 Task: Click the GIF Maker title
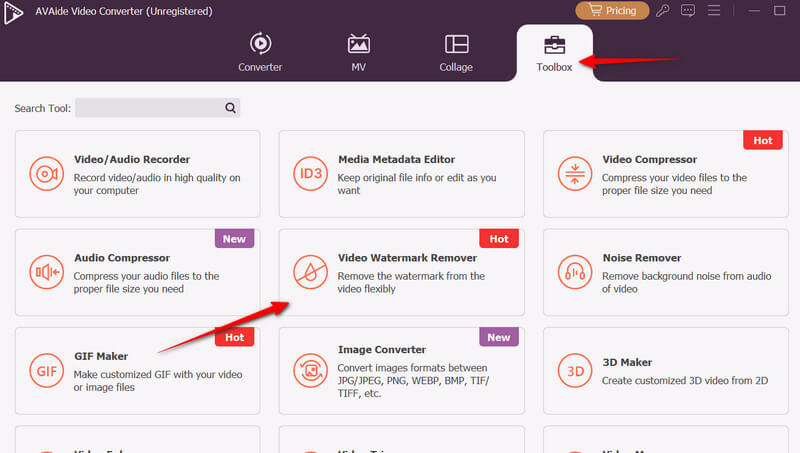point(101,356)
